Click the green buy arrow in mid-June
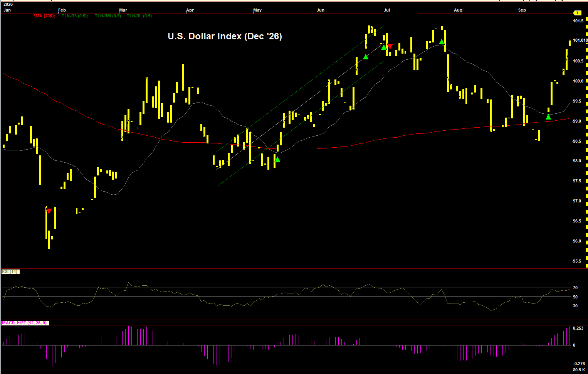Image resolution: width=588 pixels, height=374 pixels. point(366,57)
